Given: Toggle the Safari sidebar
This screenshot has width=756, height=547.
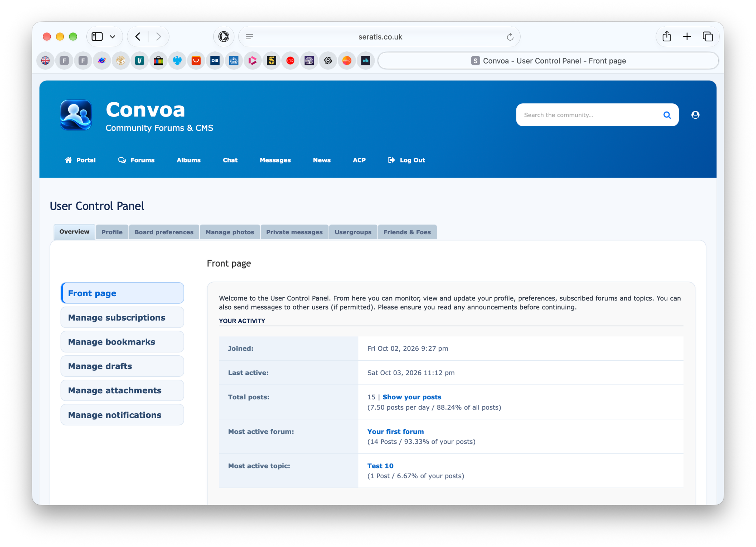Looking at the screenshot, I should [x=97, y=37].
